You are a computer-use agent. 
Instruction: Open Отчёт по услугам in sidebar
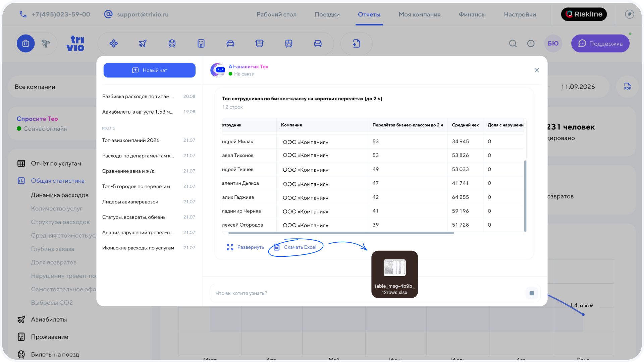click(x=49, y=164)
